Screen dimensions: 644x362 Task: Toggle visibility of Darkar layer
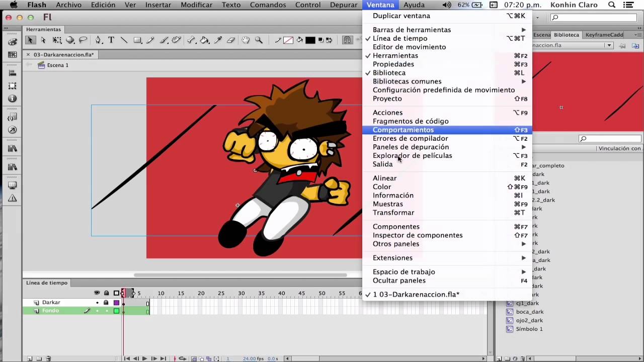click(x=97, y=303)
